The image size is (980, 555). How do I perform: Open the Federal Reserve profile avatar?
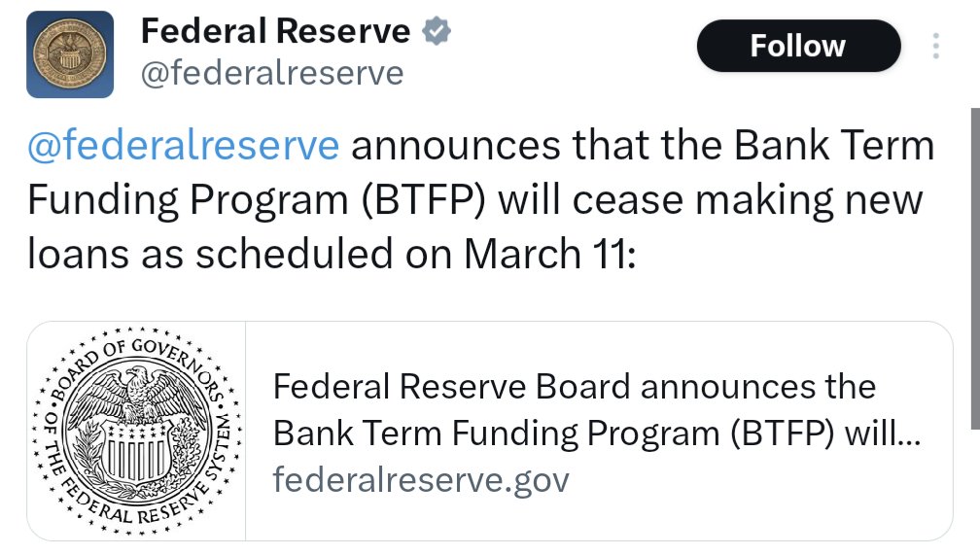(x=69, y=54)
